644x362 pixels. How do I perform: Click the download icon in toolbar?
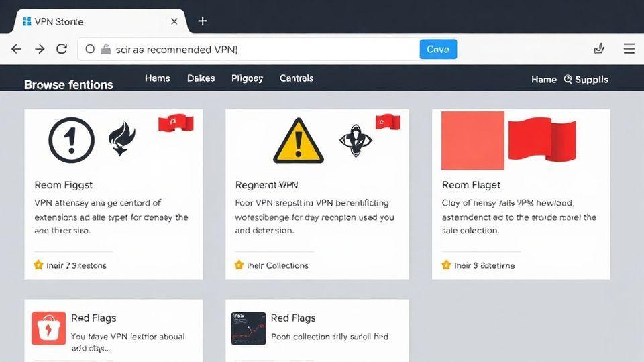pyautogui.click(x=599, y=49)
